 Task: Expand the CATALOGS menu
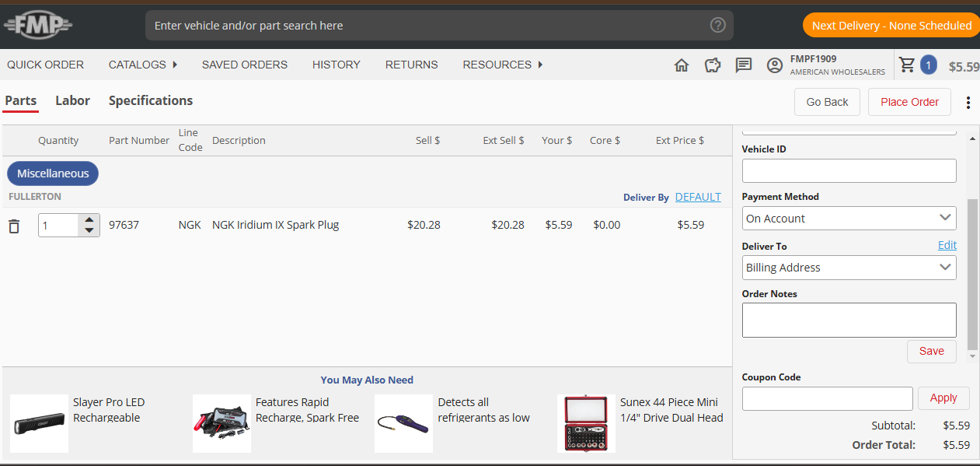pos(143,65)
